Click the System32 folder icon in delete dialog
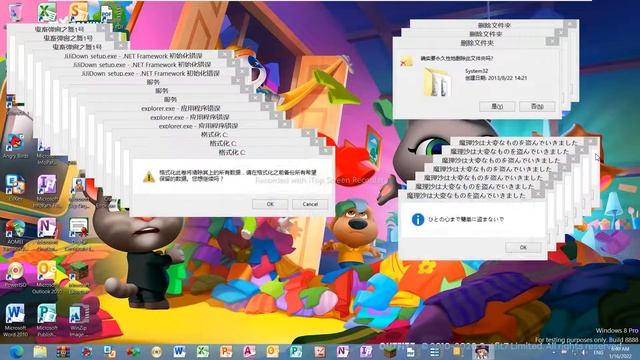Image resolution: width=640 pixels, height=360 pixels. point(437,82)
